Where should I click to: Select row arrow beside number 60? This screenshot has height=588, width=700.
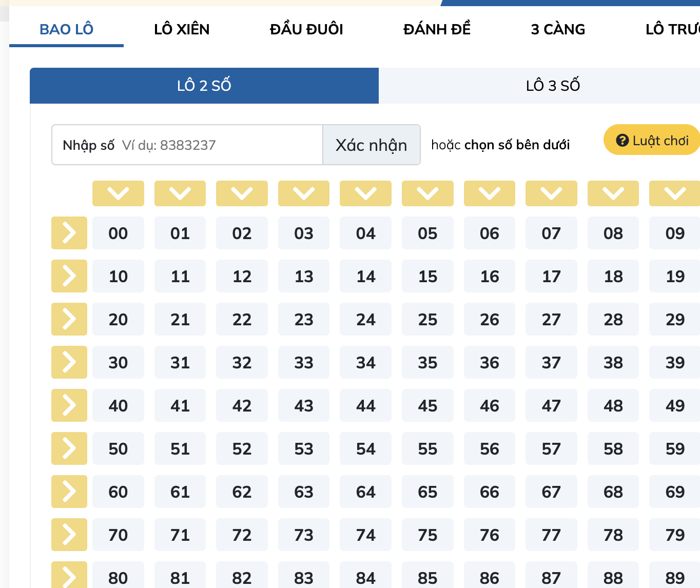(x=69, y=492)
